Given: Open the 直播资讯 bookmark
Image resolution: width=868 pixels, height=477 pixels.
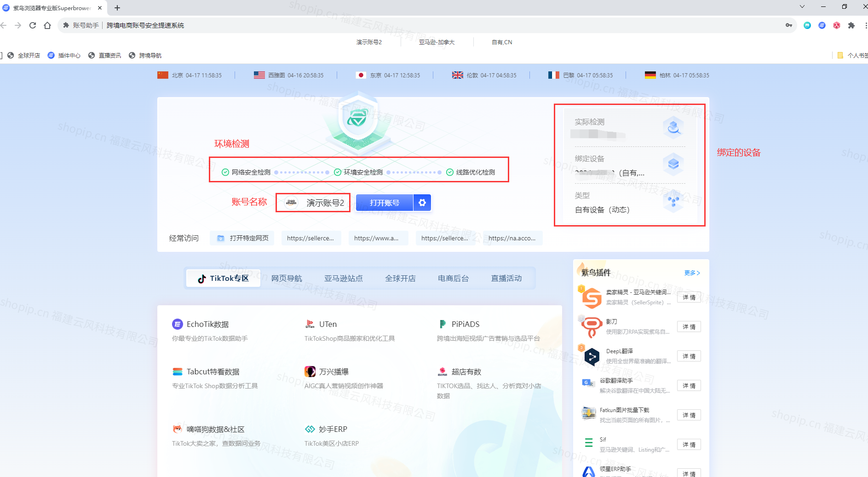Looking at the screenshot, I should pos(105,55).
